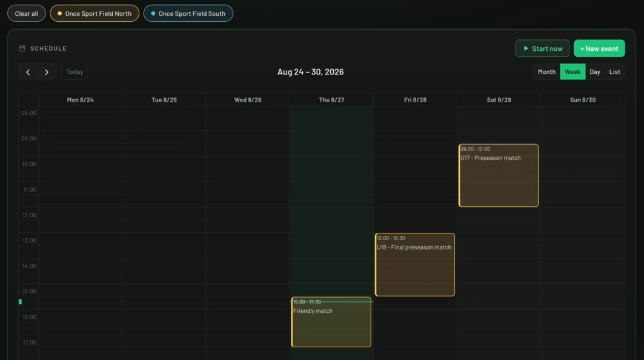The height and width of the screenshot is (360, 644).
Task: Switch to the Week view
Action: pyautogui.click(x=573, y=72)
